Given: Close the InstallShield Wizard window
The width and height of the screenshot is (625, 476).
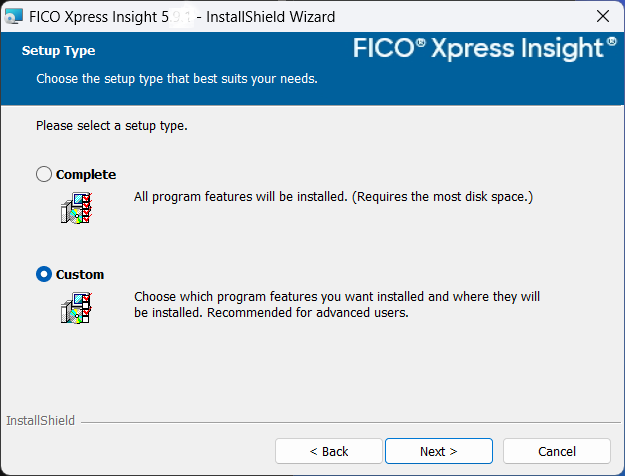Looking at the screenshot, I should point(603,17).
